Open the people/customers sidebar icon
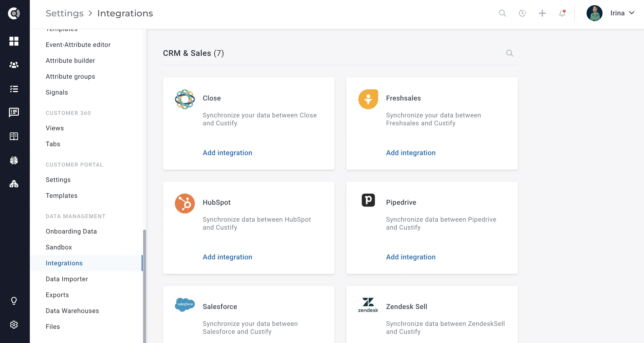 pyautogui.click(x=14, y=65)
